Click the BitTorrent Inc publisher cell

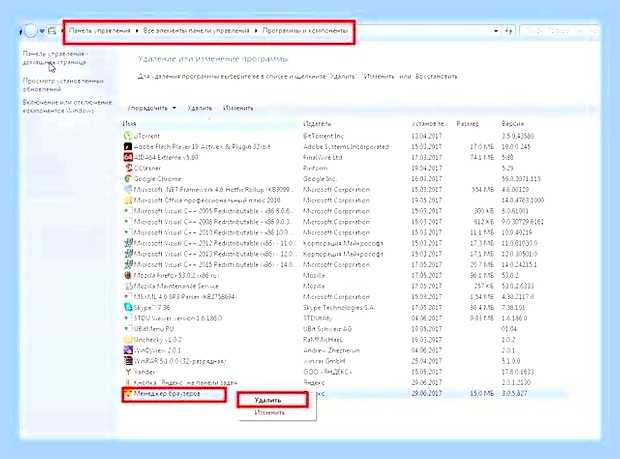click(323, 136)
